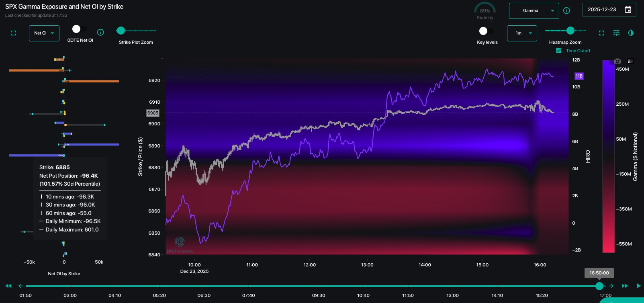
Task: Open the heatmap settings sliders icon
Action: 616,33
